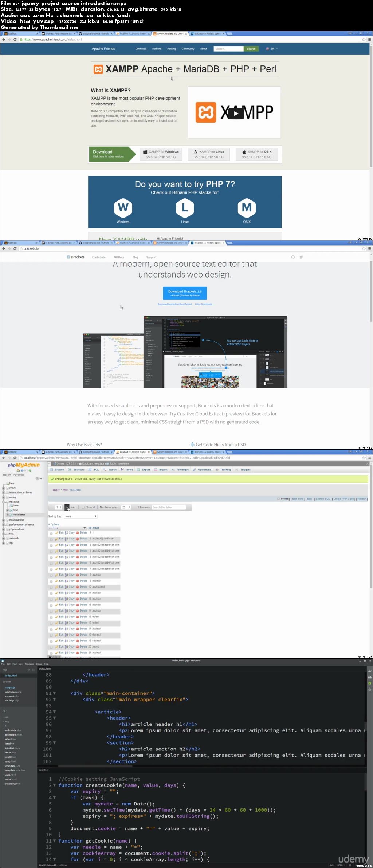This screenshot has height=868, width=373.
Task: Click the phpMyAdmin logo
Action: pyautogui.click(x=24, y=465)
